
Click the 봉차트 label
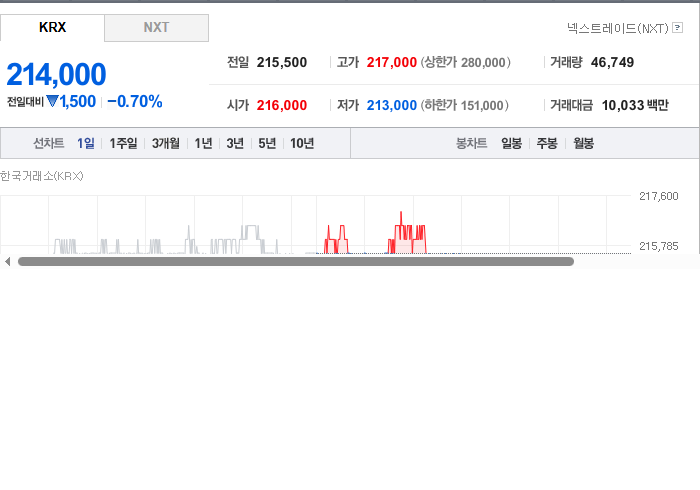click(x=471, y=143)
